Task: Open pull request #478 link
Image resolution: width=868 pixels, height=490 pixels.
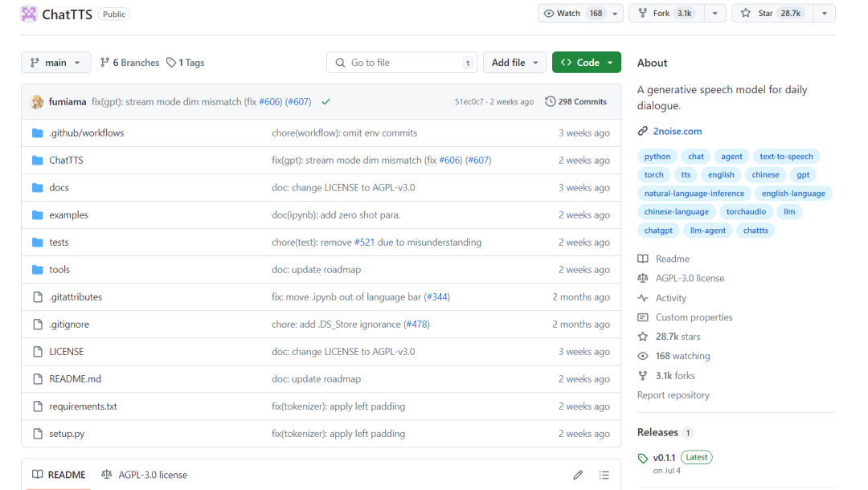Action: point(417,325)
